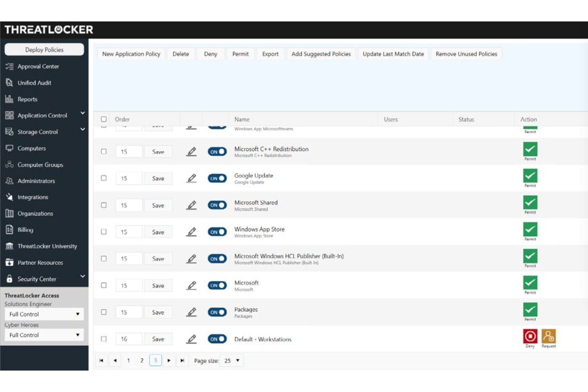Go to page 2 of policies
This screenshot has height=392, width=588.
(142, 361)
